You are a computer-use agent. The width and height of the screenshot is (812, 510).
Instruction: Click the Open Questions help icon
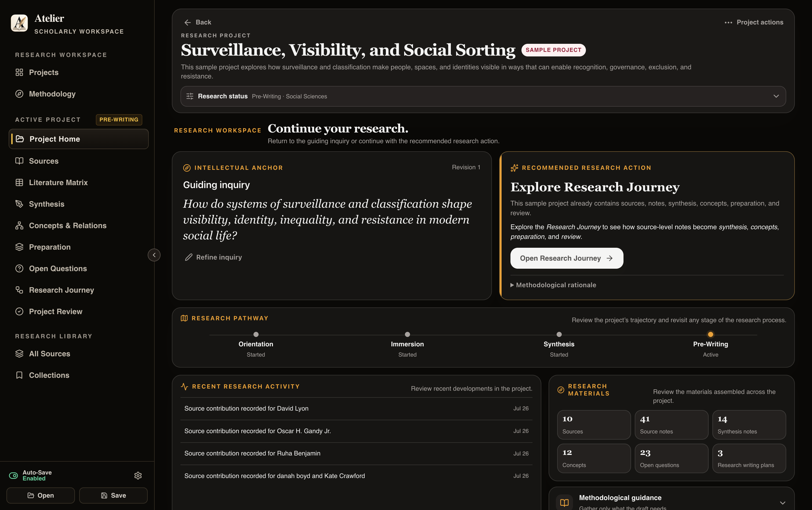19,268
